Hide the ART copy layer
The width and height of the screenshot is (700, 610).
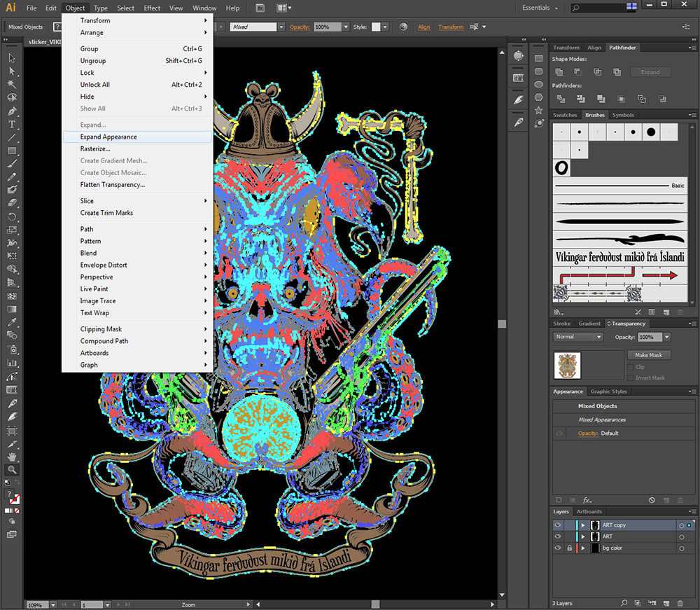[x=558, y=525]
